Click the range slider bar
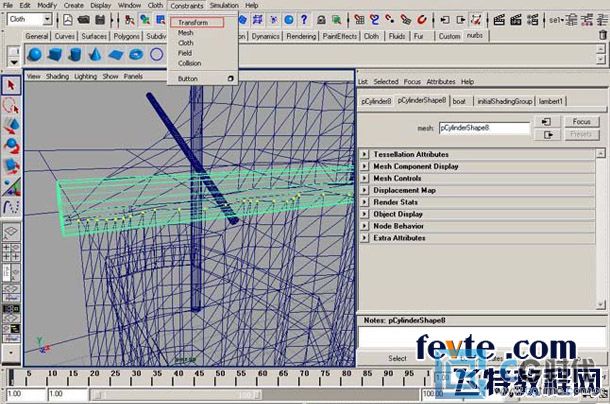Viewport: 610px width, 404px height. (175, 395)
